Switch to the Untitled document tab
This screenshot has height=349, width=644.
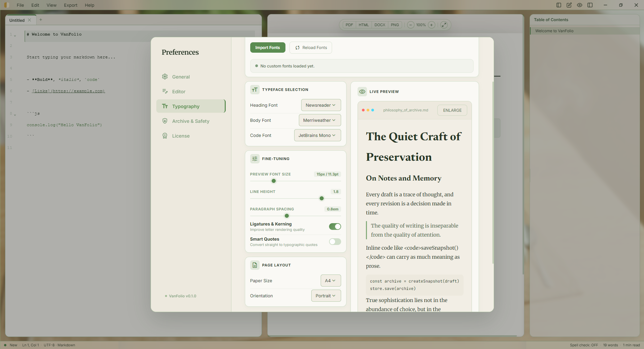(x=17, y=20)
